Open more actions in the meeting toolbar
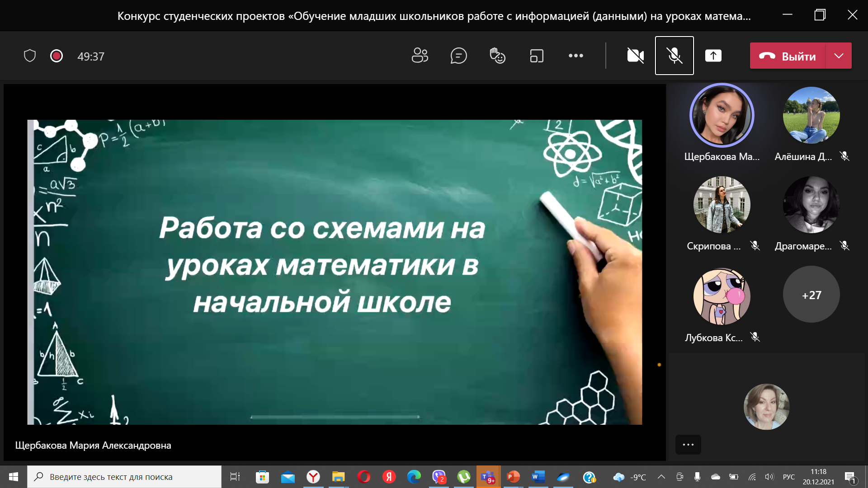The height and width of the screenshot is (488, 868). point(576,56)
